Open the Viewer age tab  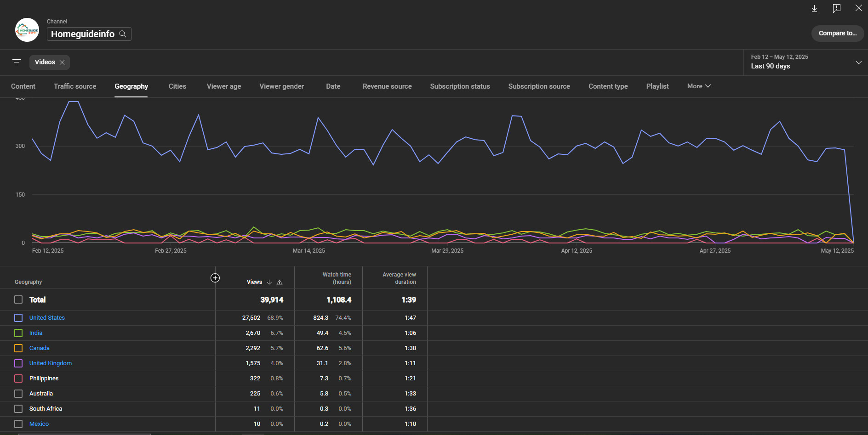224,86
